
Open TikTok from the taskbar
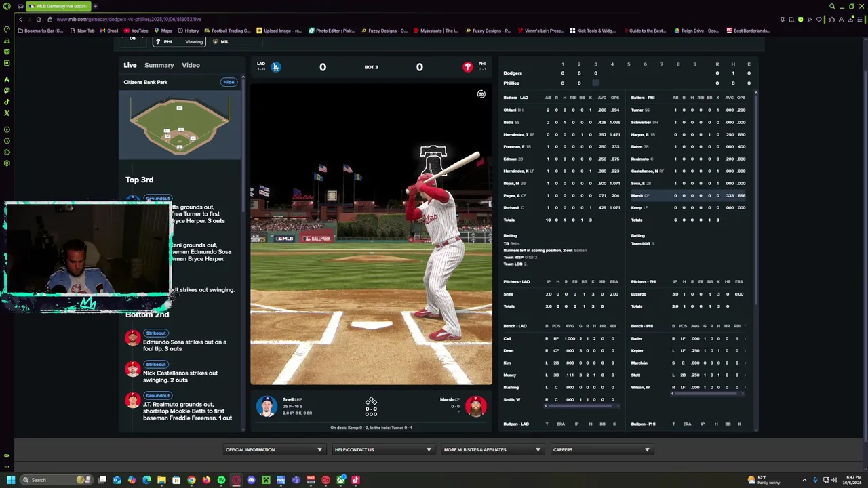point(355,480)
